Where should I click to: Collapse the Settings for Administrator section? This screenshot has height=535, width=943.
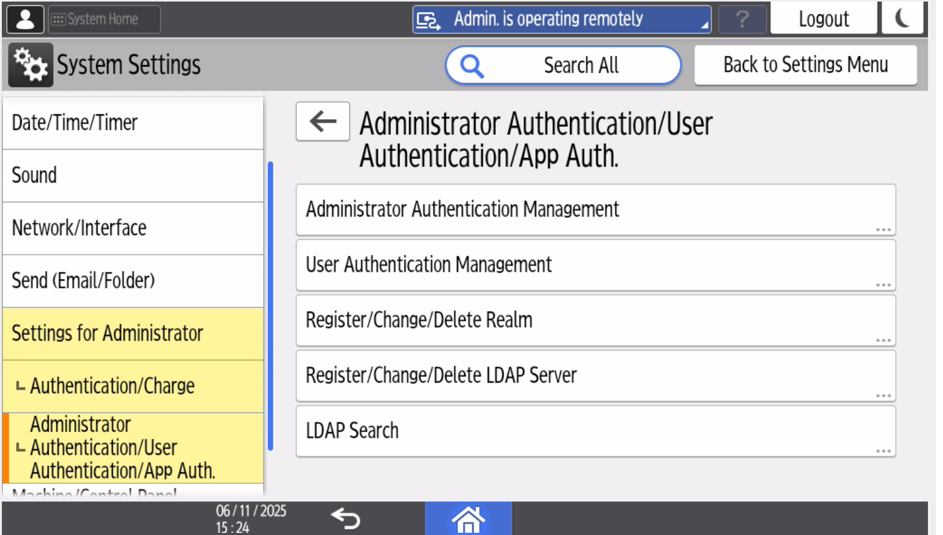pyautogui.click(x=133, y=334)
